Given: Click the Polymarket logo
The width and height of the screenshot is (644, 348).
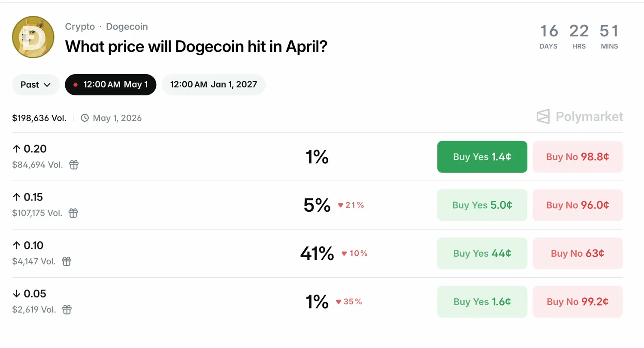Looking at the screenshot, I should tap(579, 117).
